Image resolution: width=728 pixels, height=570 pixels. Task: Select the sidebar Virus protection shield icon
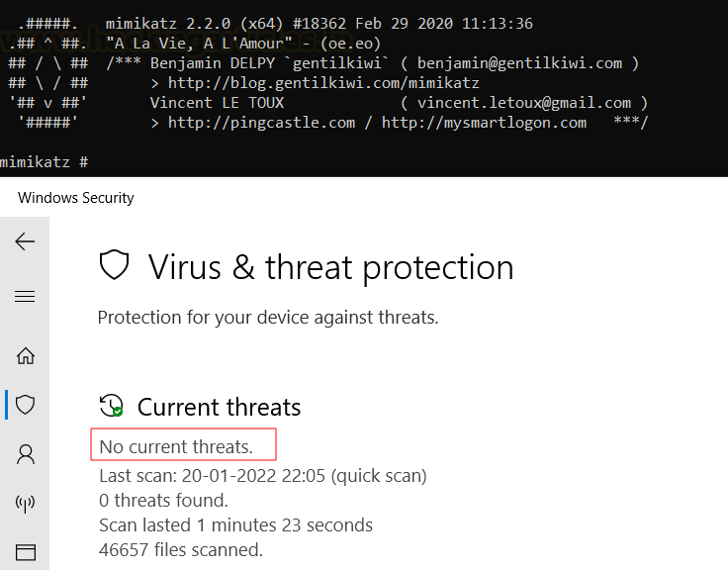coord(25,405)
